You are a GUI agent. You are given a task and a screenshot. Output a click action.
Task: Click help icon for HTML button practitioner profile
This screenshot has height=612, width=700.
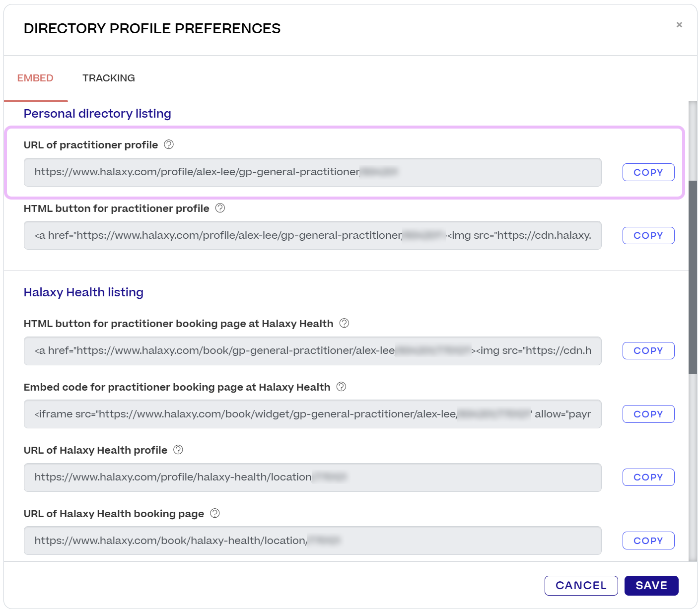pos(220,208)
